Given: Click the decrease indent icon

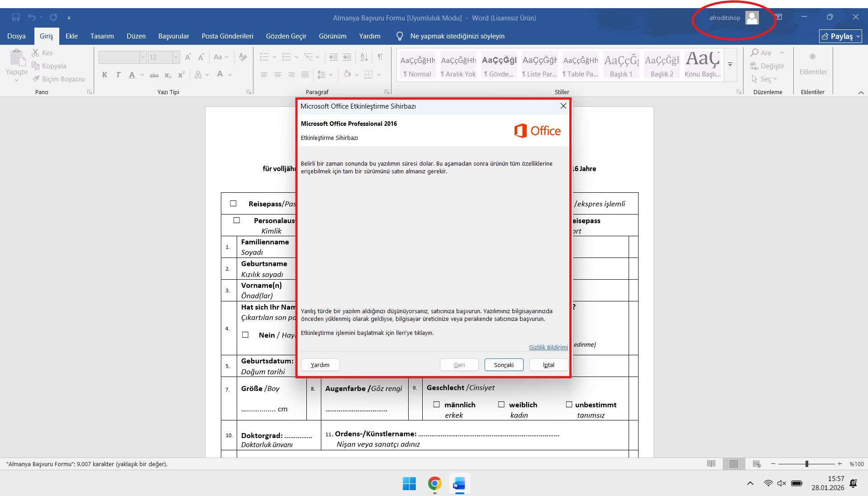Looking at the screenshot, I should (334, 57).
